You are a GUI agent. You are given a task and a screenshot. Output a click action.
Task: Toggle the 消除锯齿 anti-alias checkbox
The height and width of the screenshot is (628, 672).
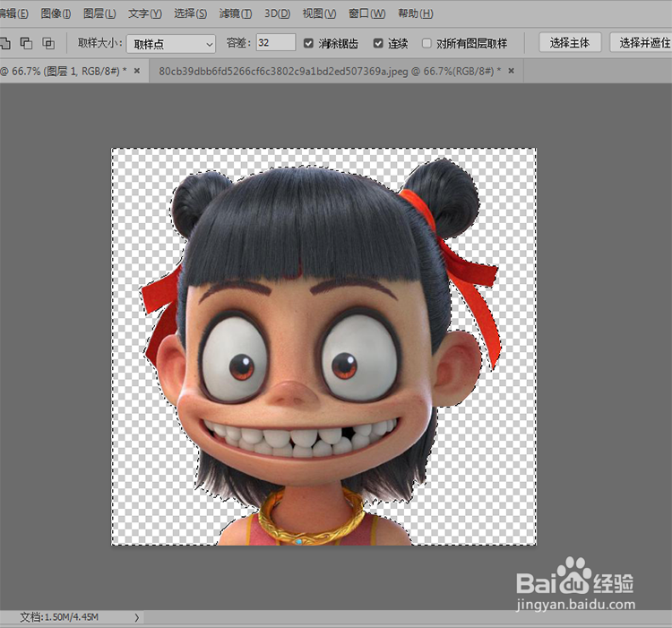coord(308,43)
